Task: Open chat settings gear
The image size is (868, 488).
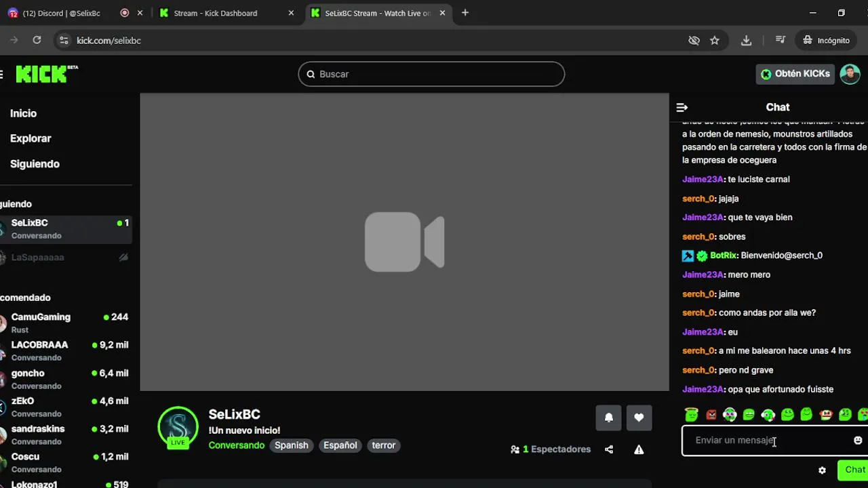Action: (822, 470)
